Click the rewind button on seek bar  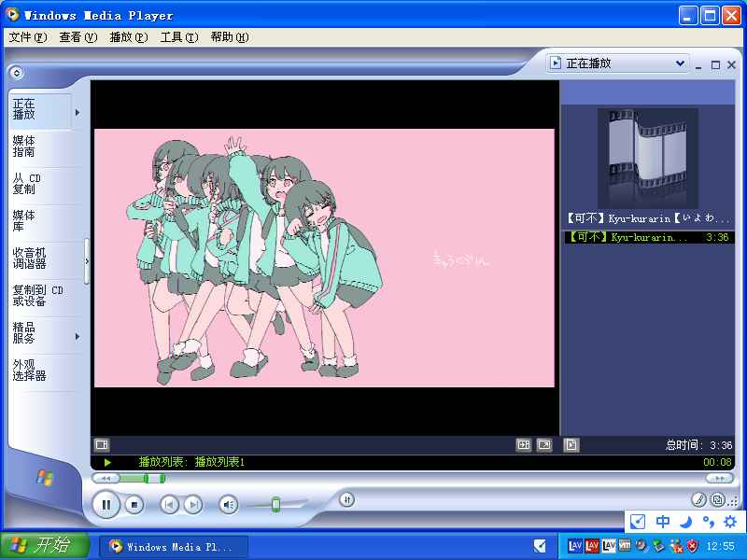[106, 478]
